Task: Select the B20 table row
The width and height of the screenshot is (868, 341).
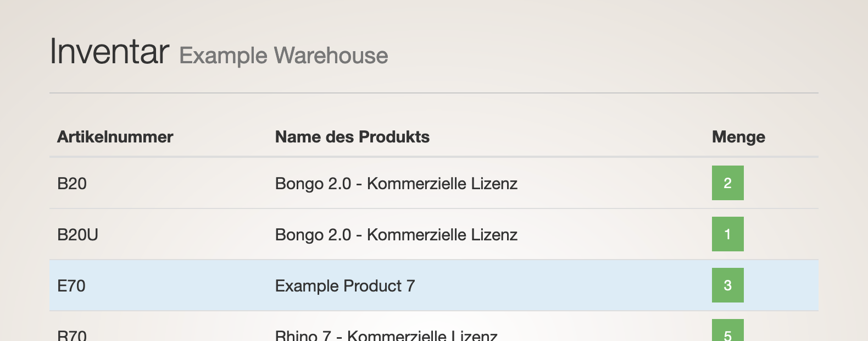Action: (434, 183)
